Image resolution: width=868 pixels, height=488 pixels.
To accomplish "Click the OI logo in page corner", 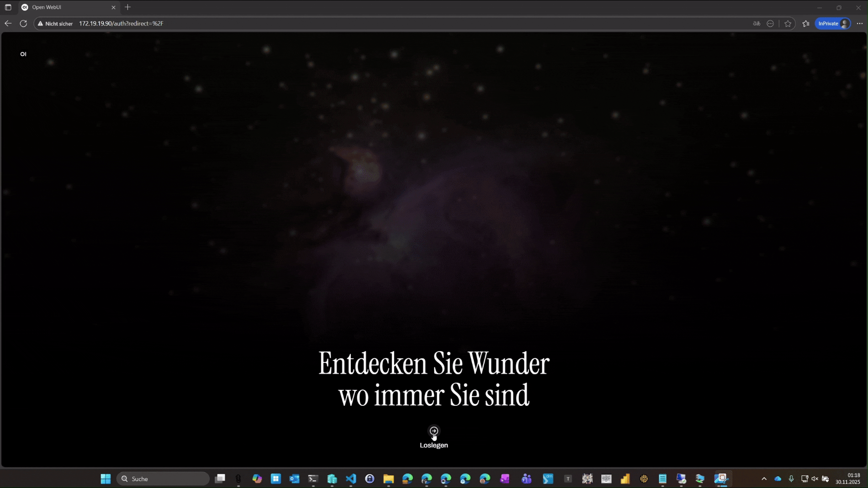I will [x=23, y=54].
